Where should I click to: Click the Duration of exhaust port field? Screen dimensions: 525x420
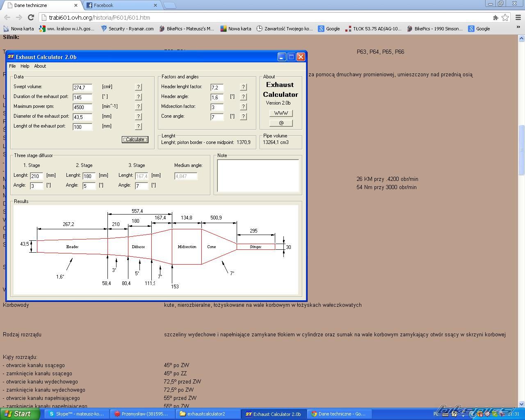[x=82, y=97]
